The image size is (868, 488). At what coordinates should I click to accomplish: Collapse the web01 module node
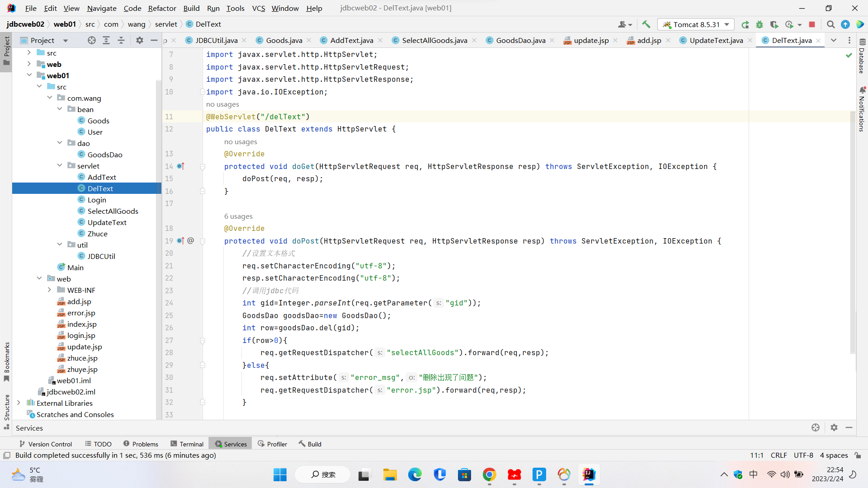point(29,75)
